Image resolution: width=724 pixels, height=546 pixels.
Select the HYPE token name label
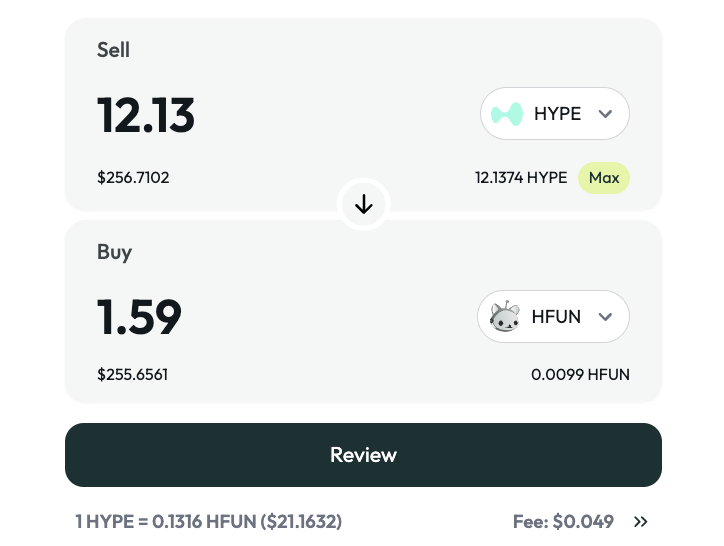[557, 114]
